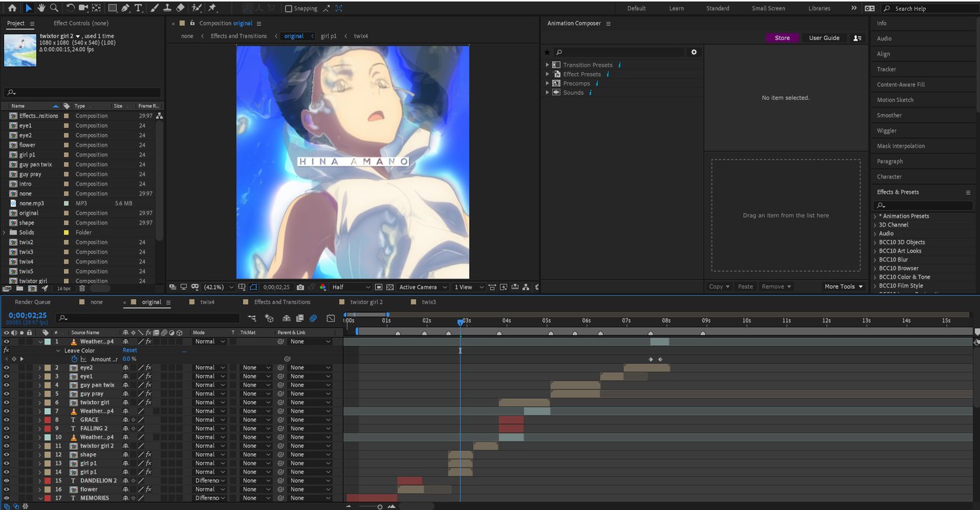Switch to twixtor girl 2 timeline tab

[367, 302]
